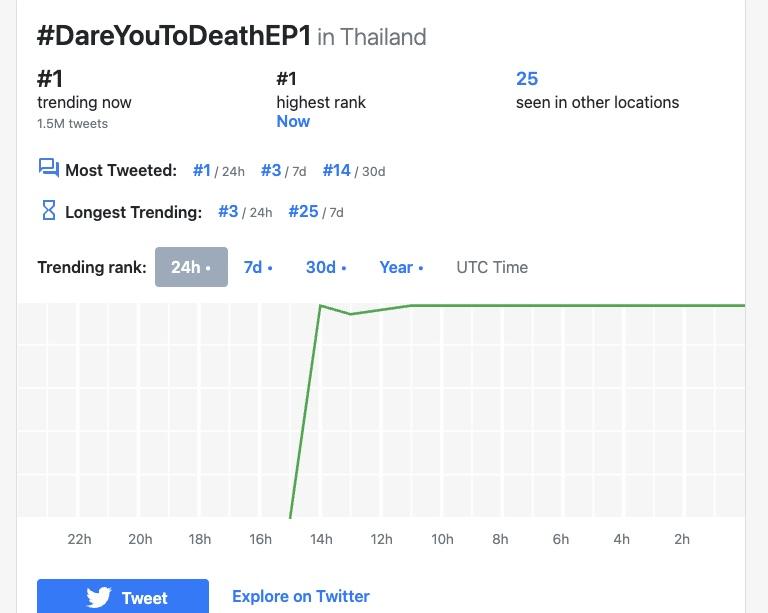Click the Longest Trending hourglass icon
768x613 pixels.
[x=48, y=211]
